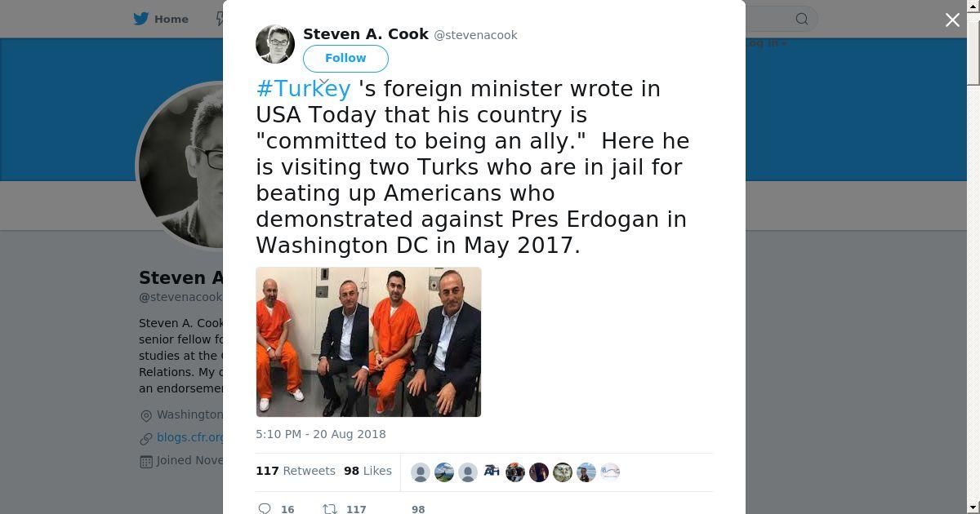Viewport: 980px width, 514px height.
Task: Click the AH logo liker avatar
Action: 492,472
